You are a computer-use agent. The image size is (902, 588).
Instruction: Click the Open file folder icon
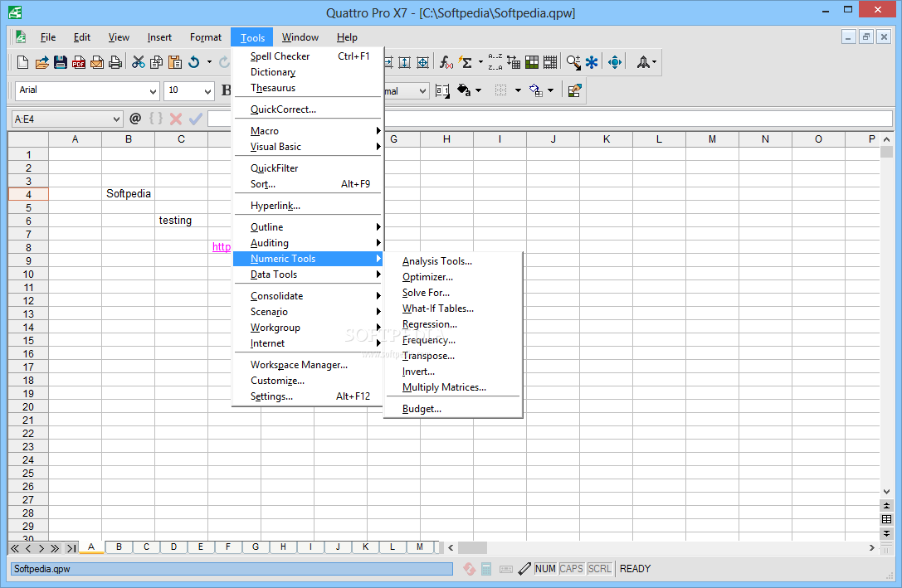[x=42, y=62]
